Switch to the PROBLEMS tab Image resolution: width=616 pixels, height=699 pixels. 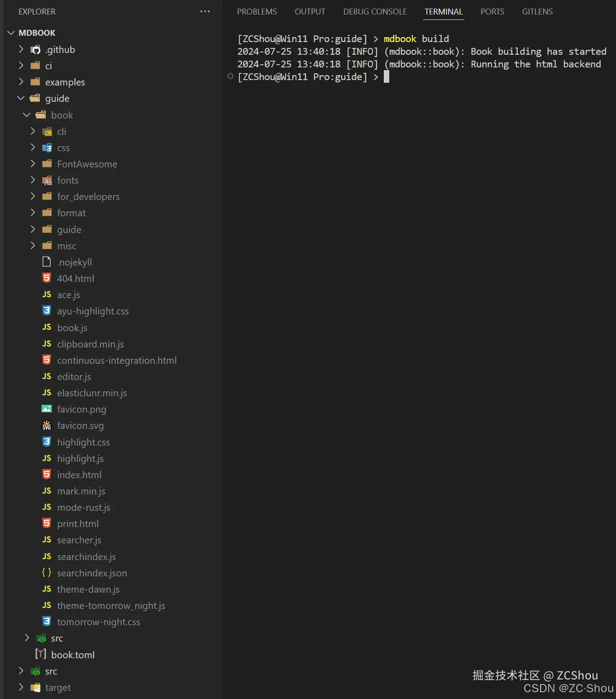[257, 12]
